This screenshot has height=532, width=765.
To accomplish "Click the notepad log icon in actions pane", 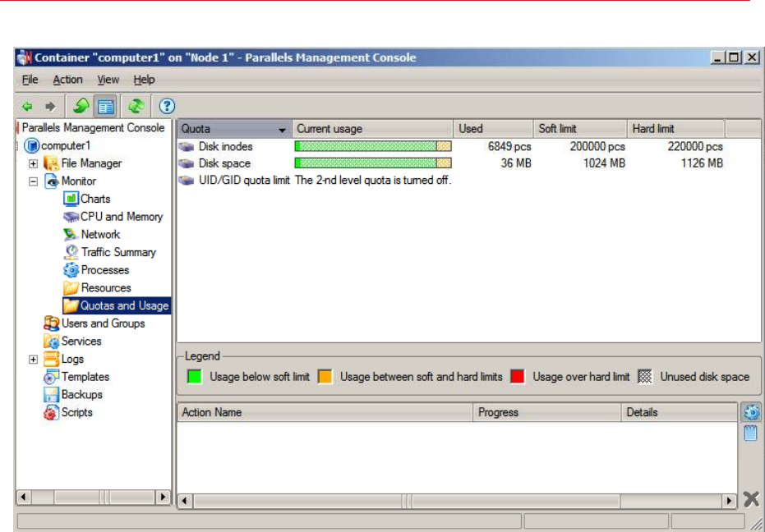I will pos(751,433).
